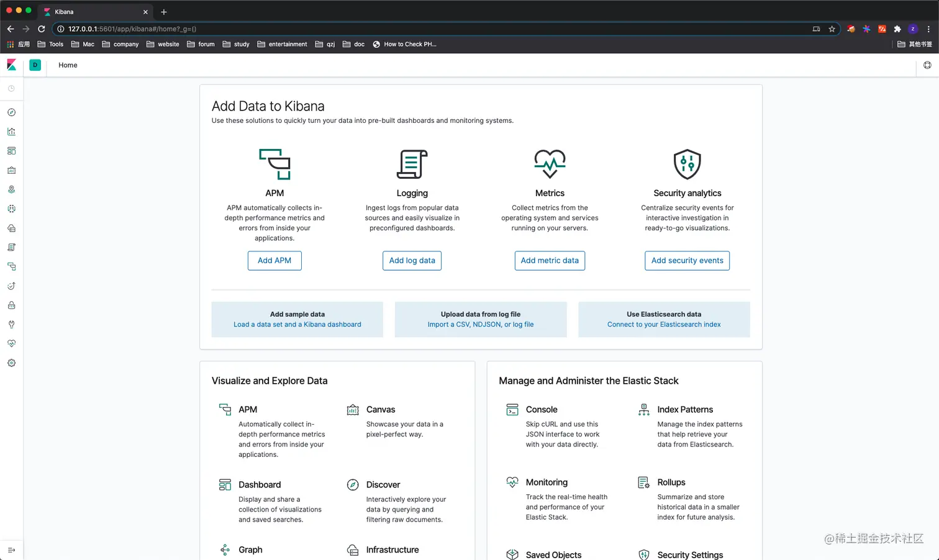The height and width of the screenshot is (560, 939).
Task: Open a new browser tab with plus
Action: 164,12
